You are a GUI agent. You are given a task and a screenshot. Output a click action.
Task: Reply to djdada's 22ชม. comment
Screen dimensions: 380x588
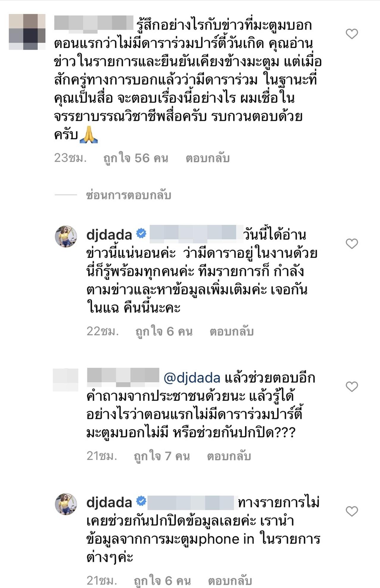coord(232,331)
